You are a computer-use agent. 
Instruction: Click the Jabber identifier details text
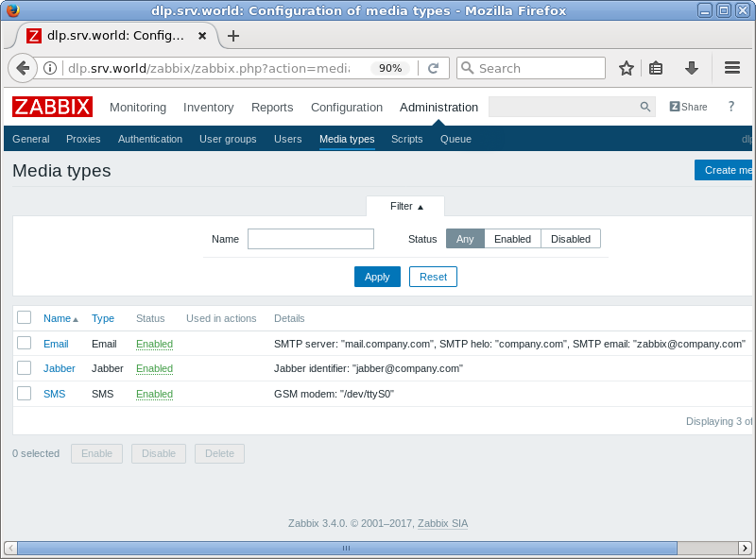(x=369, y=368)
